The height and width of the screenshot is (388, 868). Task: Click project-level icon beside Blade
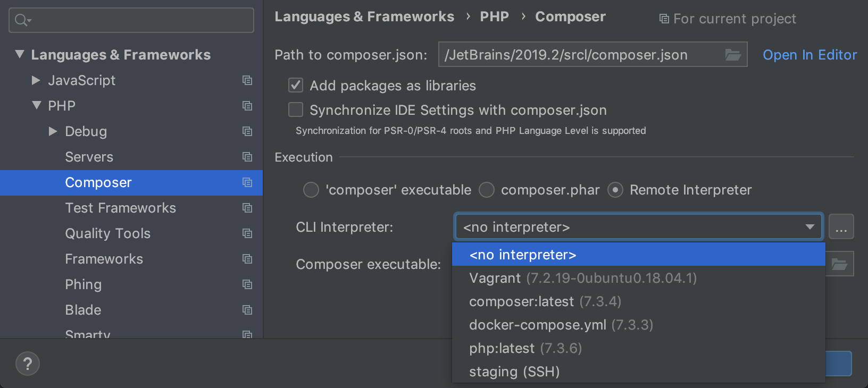(x=247, y=310)
